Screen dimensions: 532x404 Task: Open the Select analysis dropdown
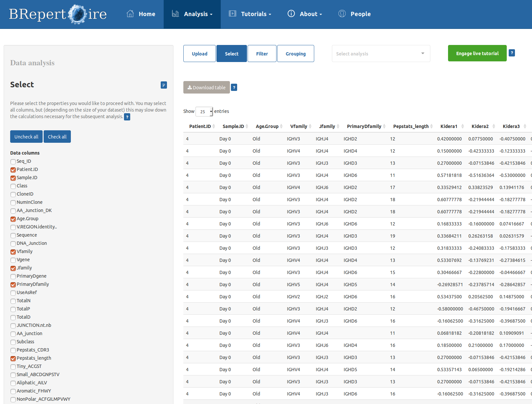[x=380, y=53]
